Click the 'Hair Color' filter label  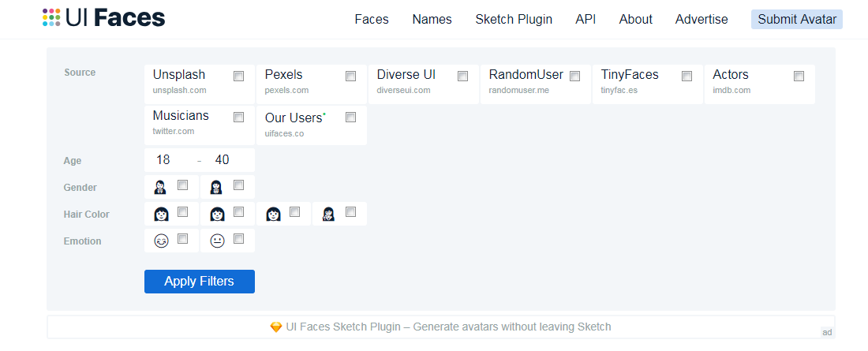pyautogui.click(x=86, y=215)
